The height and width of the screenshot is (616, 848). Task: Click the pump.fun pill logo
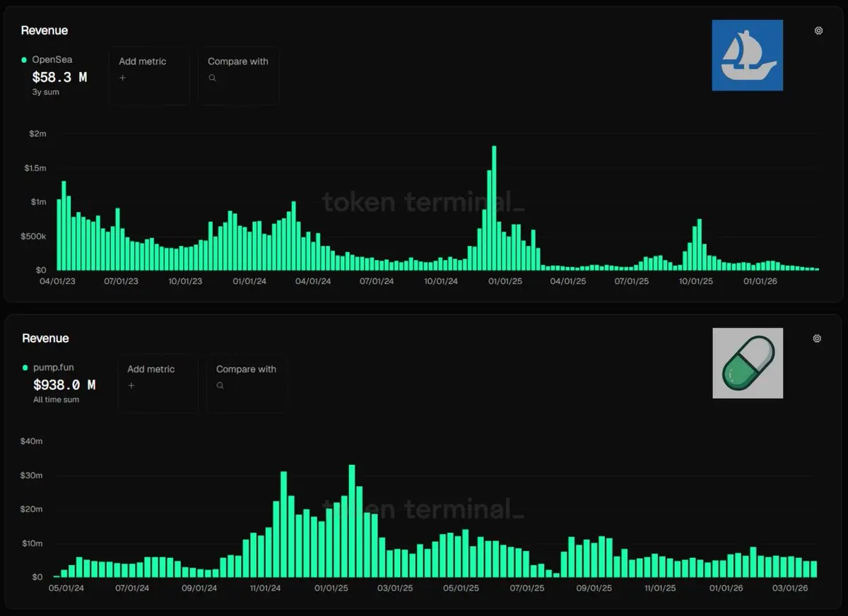(748, 363)
